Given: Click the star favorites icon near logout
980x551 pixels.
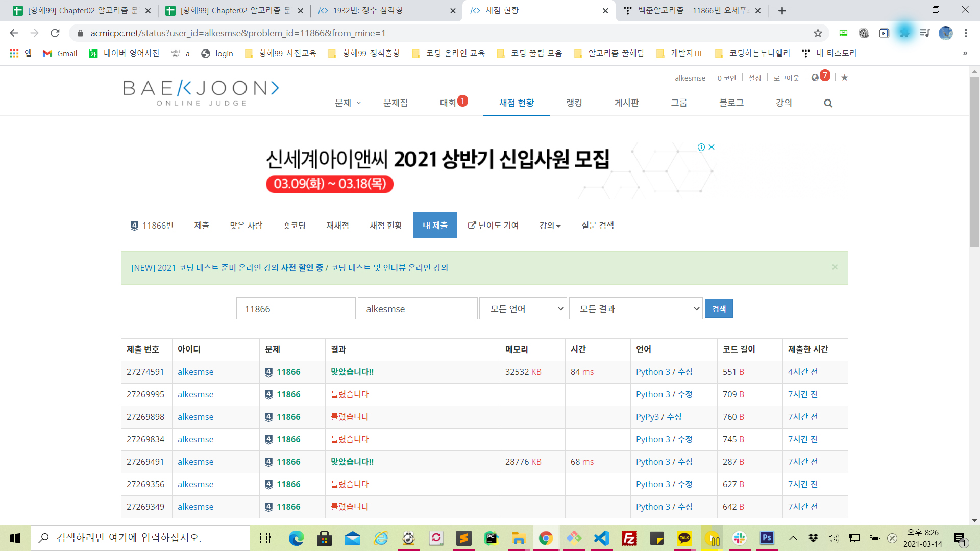Looking at the screenshot, I should click(x=845, y=78).
